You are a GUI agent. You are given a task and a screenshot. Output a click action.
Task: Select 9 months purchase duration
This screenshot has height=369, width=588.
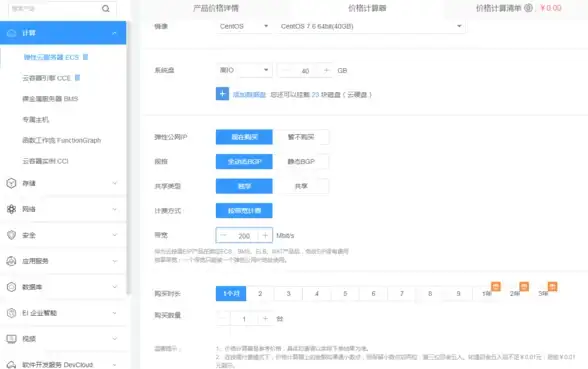pos(458,294)
